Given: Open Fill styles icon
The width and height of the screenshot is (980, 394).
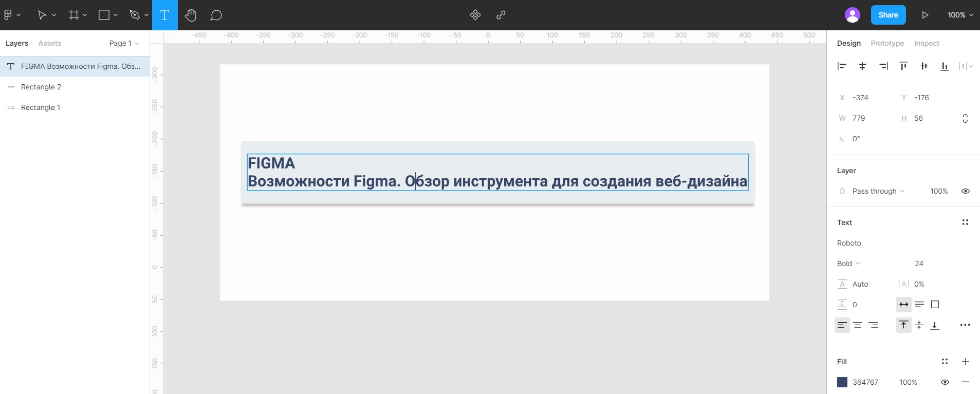Looking at the screenshot, I should pyautogui.click(x=945, y=362).
